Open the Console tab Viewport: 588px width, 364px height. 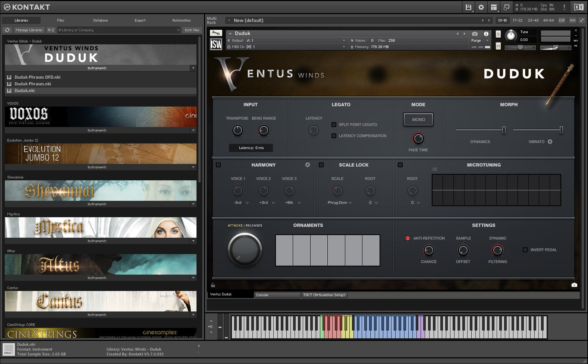277,295
